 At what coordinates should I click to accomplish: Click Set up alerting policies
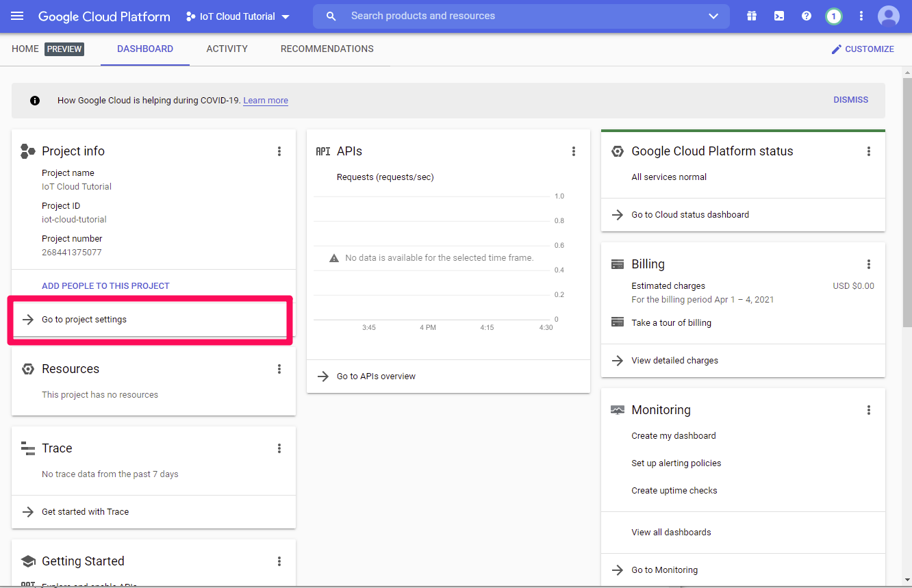click(x=676, y=463)
